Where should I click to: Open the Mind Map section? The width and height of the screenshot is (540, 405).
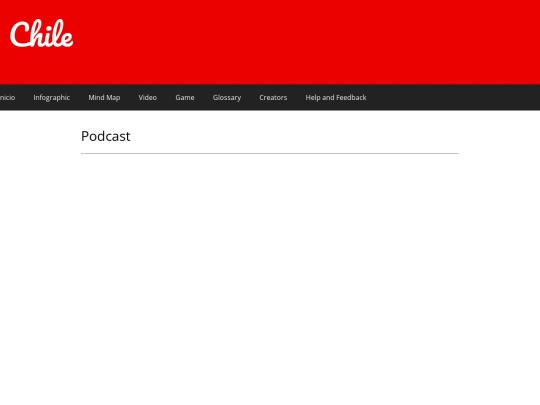pos(104,98)
